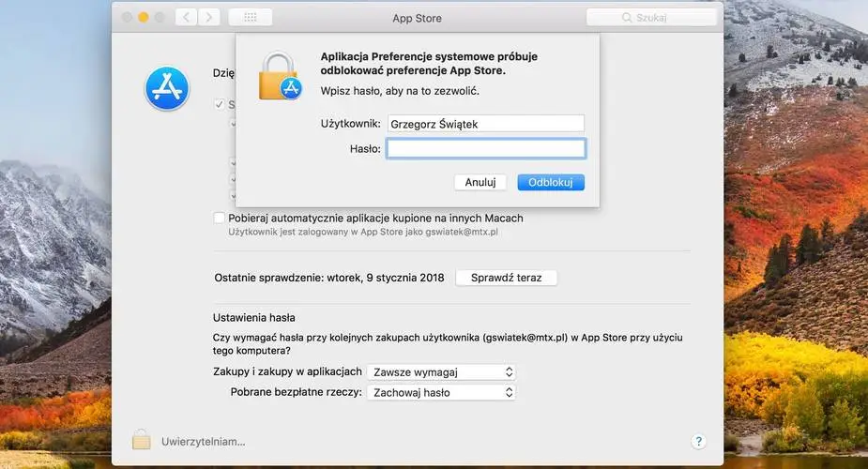
Task: Focus the Hasło password field
Action: 486,148
